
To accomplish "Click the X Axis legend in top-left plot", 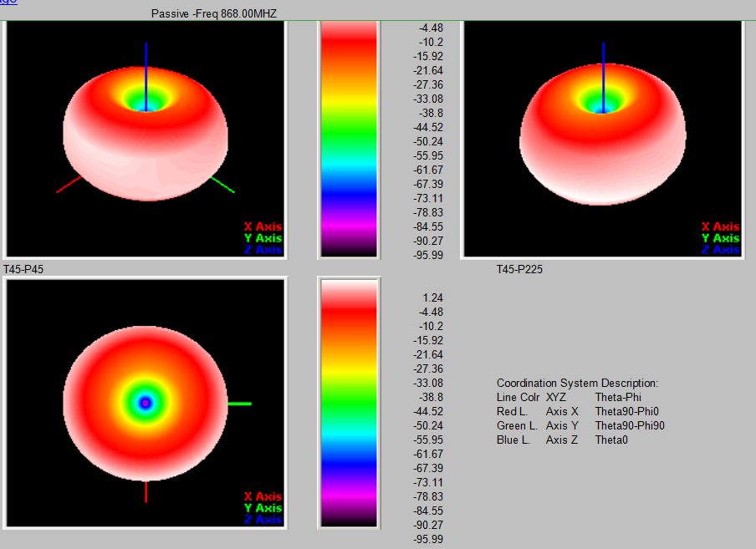I will (263, 226).
